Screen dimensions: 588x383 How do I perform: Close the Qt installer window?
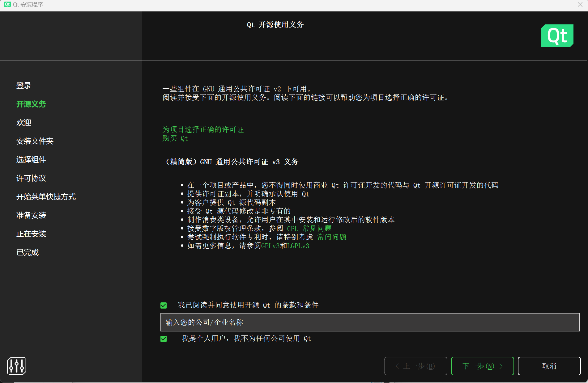[580, 5]
